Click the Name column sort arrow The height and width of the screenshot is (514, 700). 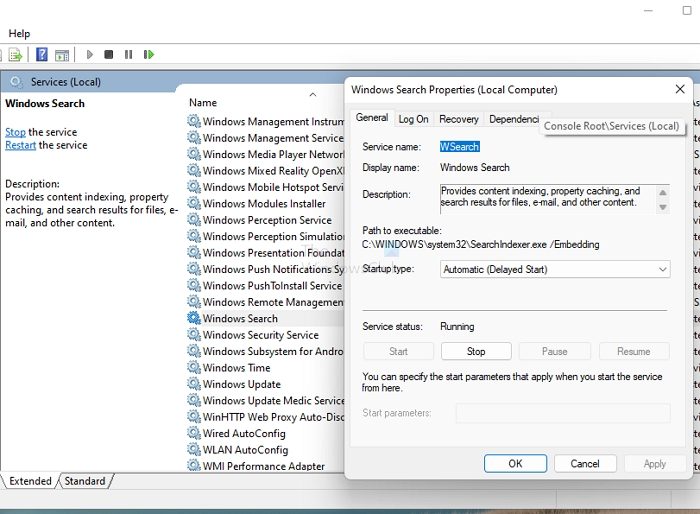313,95
